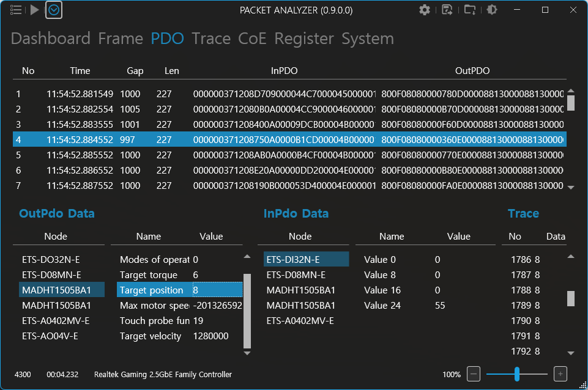
Task: Click the highlighted connect icon in the toolbar
Action: (x=53, y=9)
